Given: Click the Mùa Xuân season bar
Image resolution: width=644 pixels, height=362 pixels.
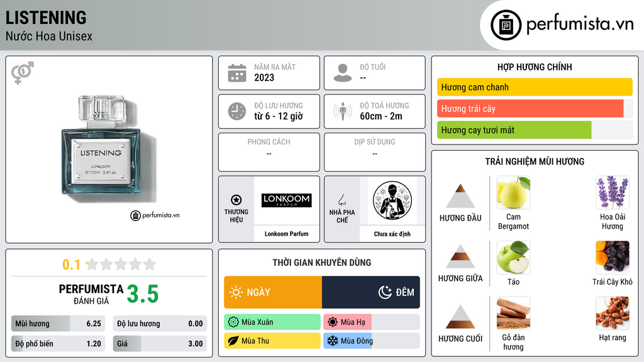Looking at the screenshot, I should (272, 322).
